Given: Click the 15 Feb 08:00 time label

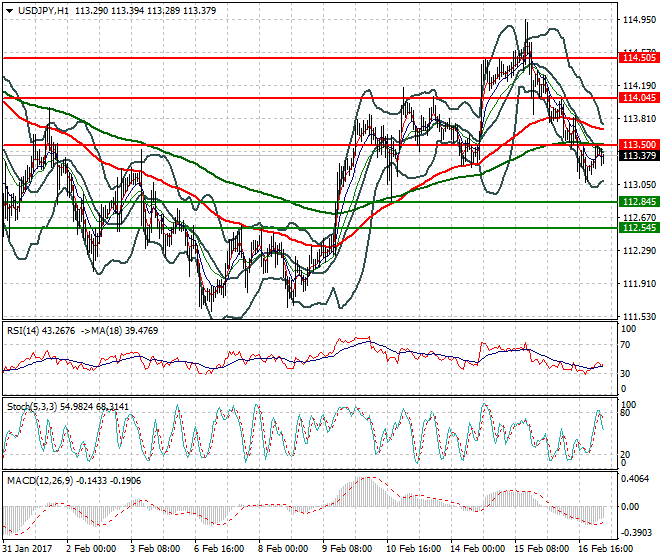Looking at the screenshot, I should 541,549.
